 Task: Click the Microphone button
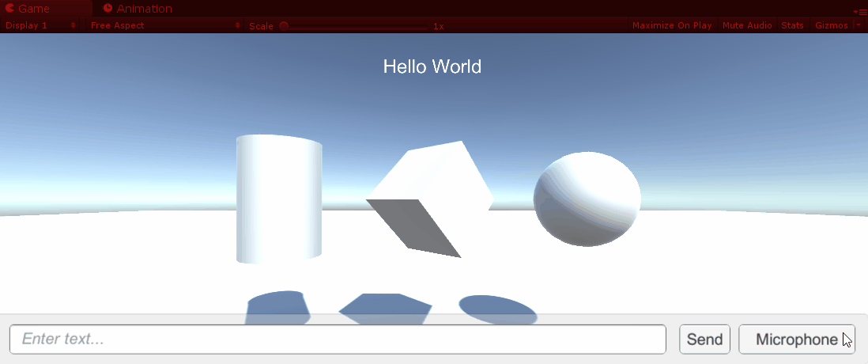click(x=797, y=339)
